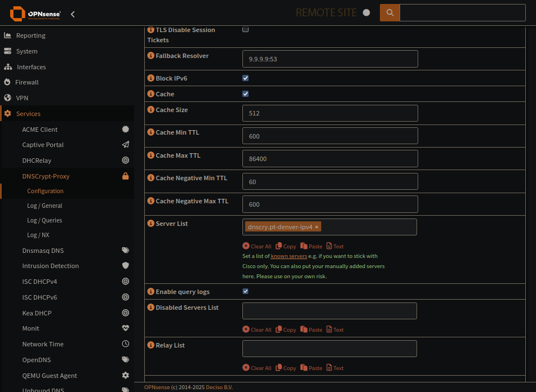The width and height of the screenshot is (536, 392).
Task: Remove dnscry.pt-denver-ipv4 from Server List
Action: pos(317,227)
